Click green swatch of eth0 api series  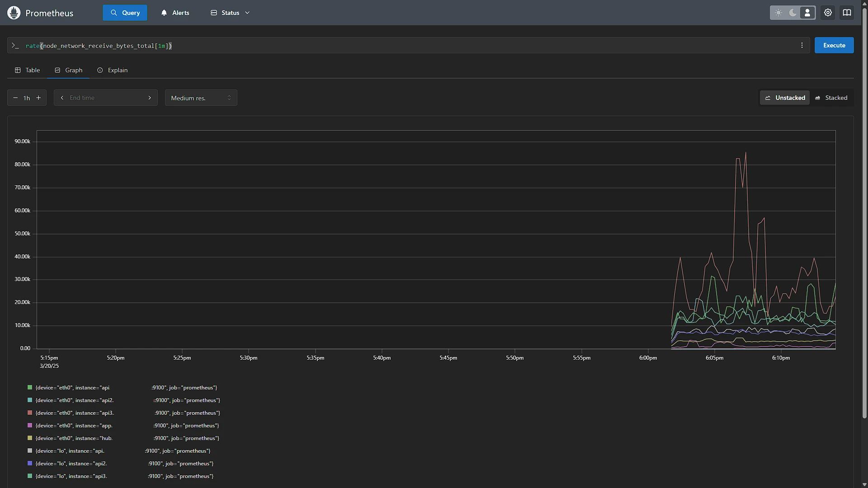click(30, 387)
